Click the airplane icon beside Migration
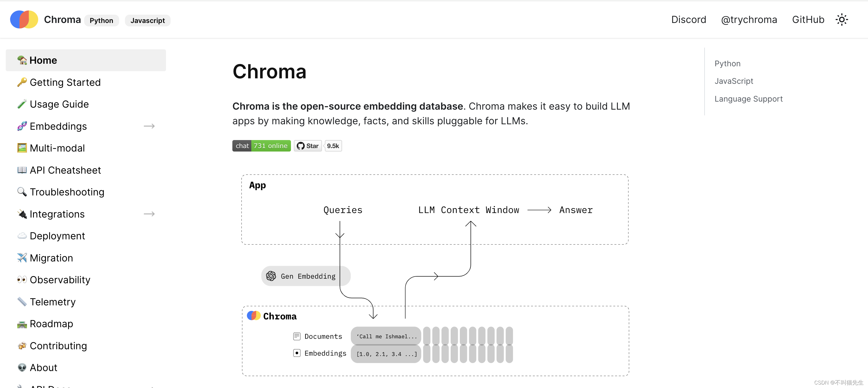 (22, 258)
